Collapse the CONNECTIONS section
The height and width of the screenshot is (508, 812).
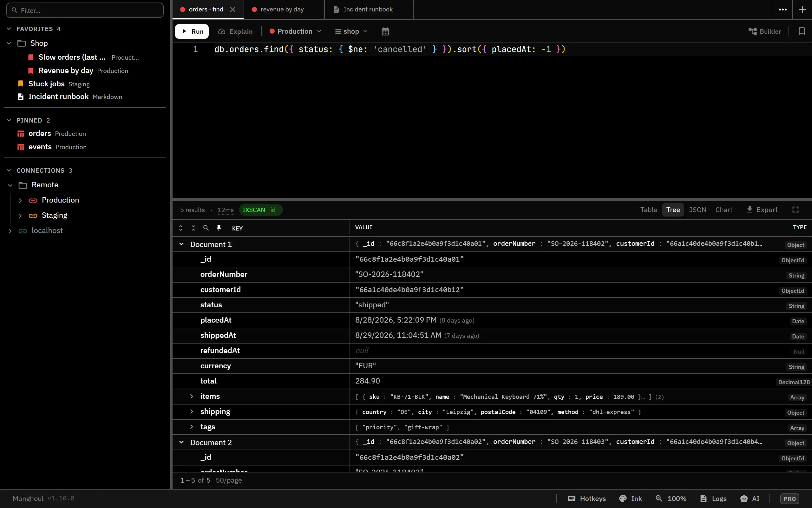point(9,170)
